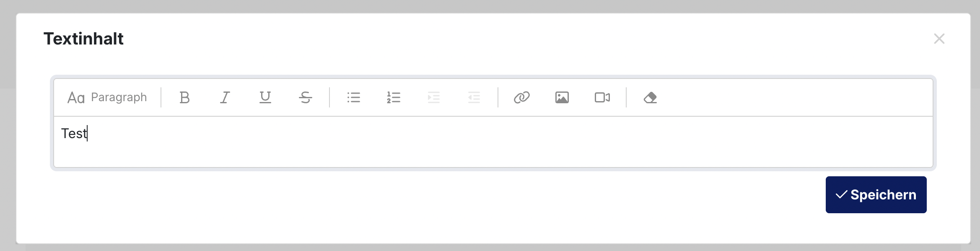Click the Aa text style icon
This screenshot has width=980, height=251.
point(76,98)
